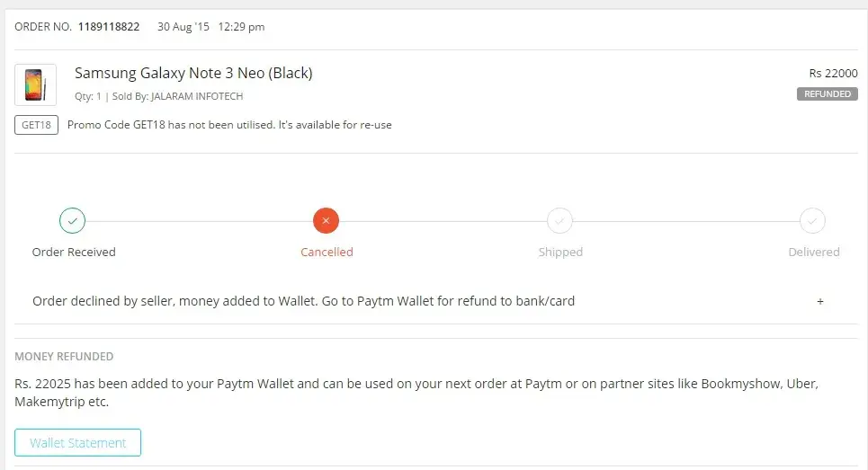Screen dimensions: 868x470
Task: Click the MONEY REFUNDED heading
Action: (x=64, y=357)
